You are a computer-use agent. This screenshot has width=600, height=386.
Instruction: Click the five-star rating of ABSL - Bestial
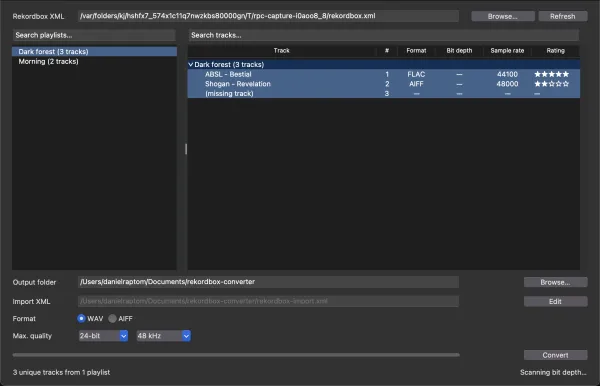point(551,74)
